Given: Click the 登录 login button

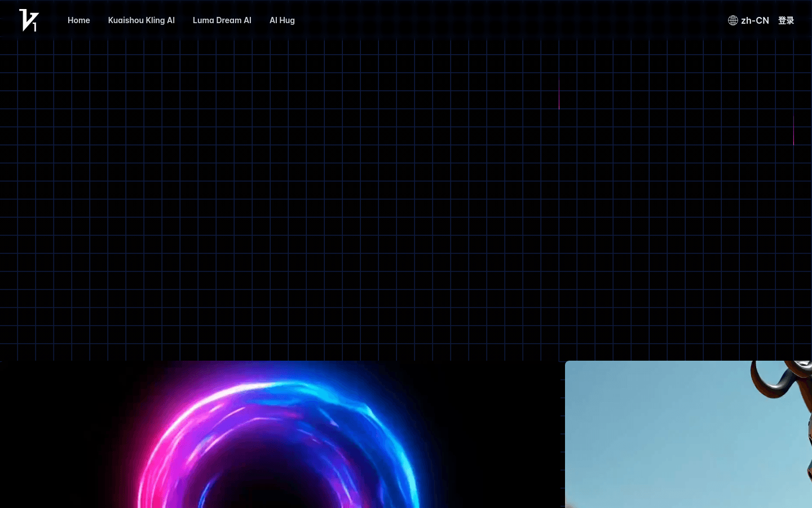Looking at the screenshot, I should pos(786,20).
